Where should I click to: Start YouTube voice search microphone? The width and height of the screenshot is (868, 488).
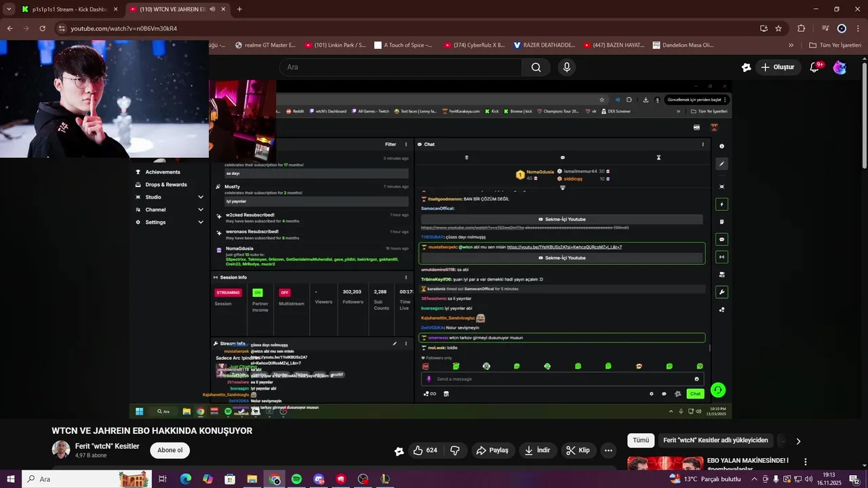567,67
